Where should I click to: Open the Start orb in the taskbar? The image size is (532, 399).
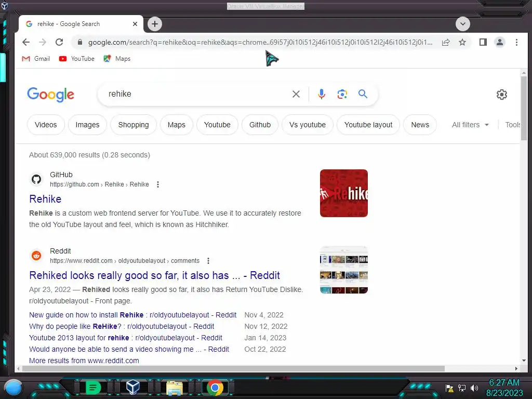pyautogui.click(x=13, y=387)
